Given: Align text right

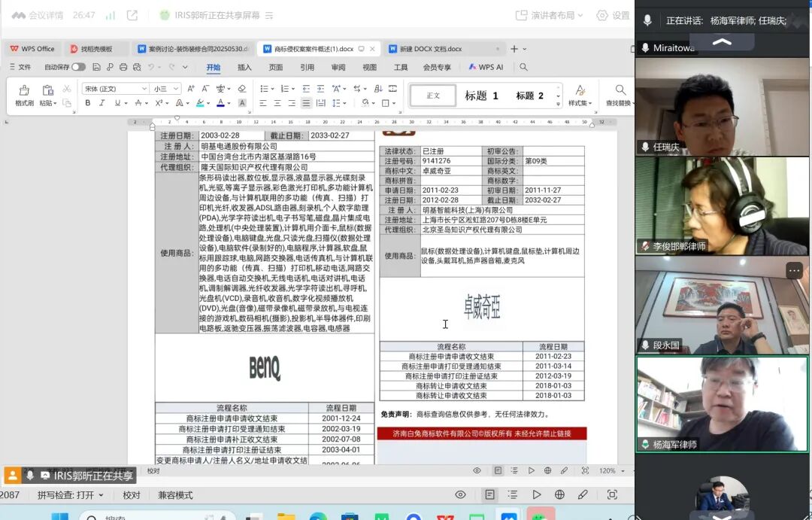Looking at the screenshot, I should click(292, 103).
